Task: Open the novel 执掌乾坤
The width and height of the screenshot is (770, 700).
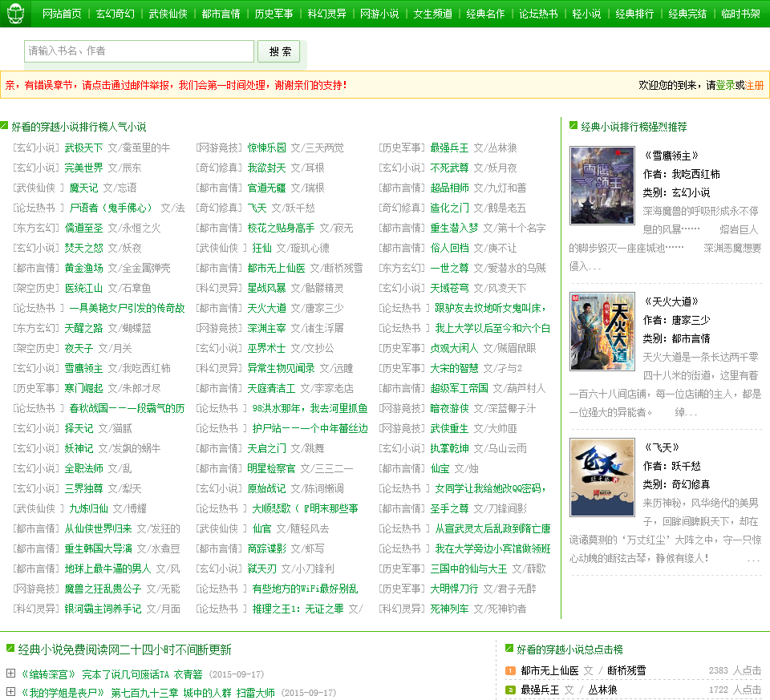Action: (449, 449)
